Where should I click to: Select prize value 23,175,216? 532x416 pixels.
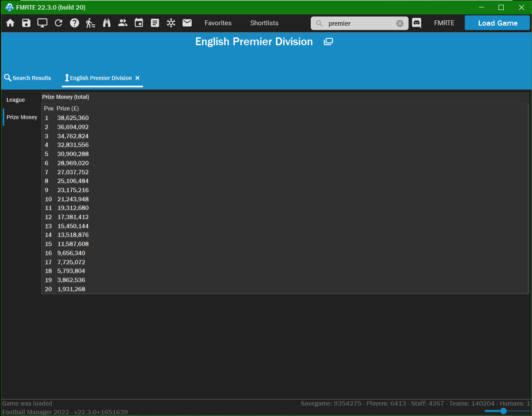73,190
